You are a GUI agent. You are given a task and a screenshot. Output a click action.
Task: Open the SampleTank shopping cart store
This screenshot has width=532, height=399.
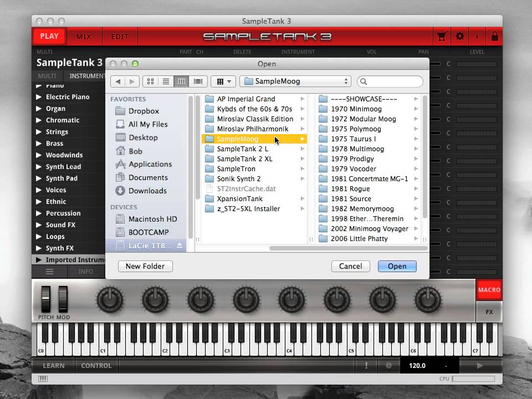(x=442, y=37)
